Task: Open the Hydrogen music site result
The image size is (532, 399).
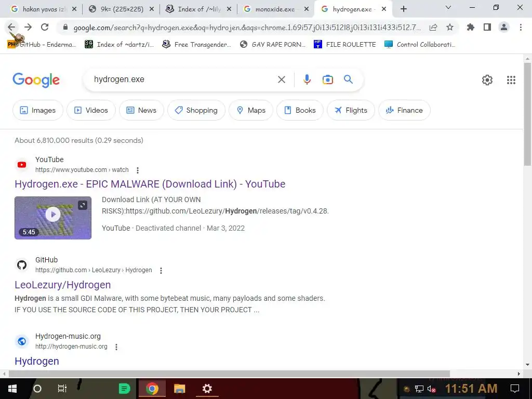Action: (37, 361)
